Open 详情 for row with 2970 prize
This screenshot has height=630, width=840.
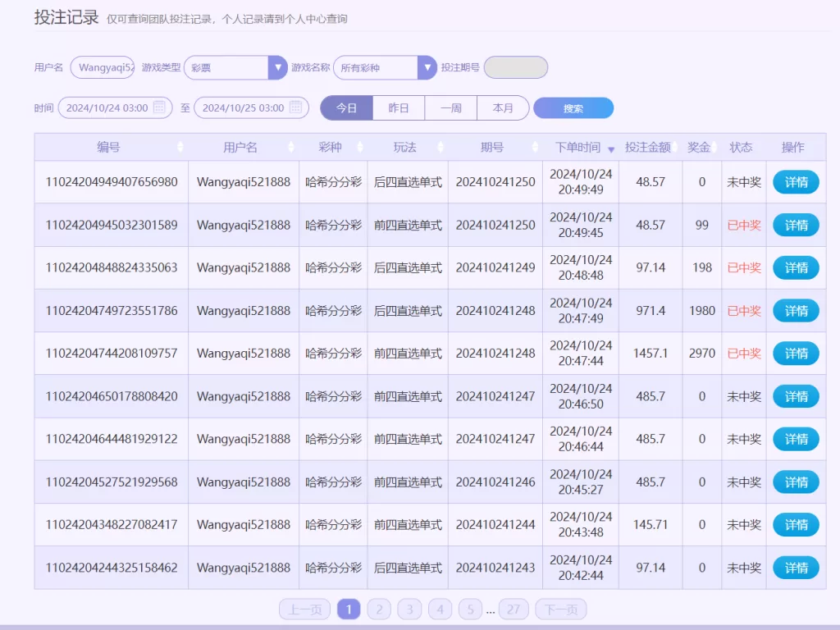point(796,354)
